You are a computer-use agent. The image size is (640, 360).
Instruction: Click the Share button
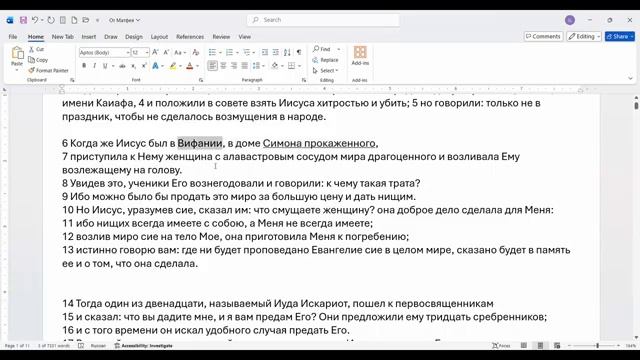point(620,36)
